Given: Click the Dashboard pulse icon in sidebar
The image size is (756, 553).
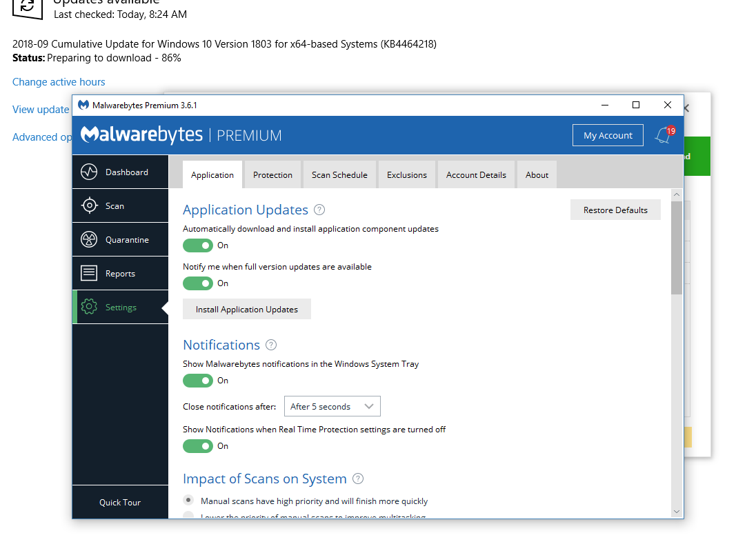Looking at the screenshot, I should pos(89,172).
